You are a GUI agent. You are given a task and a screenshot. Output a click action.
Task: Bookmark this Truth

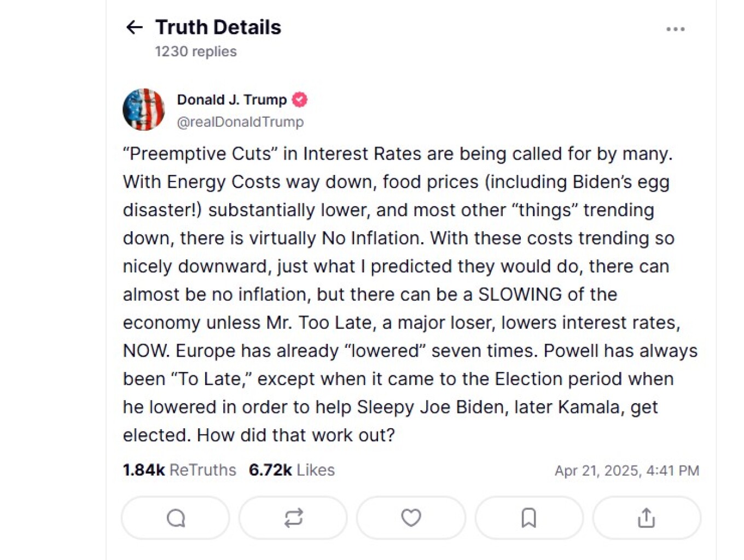[528, 518]
